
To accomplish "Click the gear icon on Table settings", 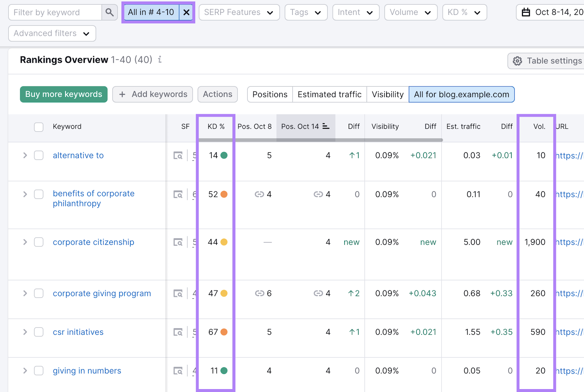I will [517, 61].
